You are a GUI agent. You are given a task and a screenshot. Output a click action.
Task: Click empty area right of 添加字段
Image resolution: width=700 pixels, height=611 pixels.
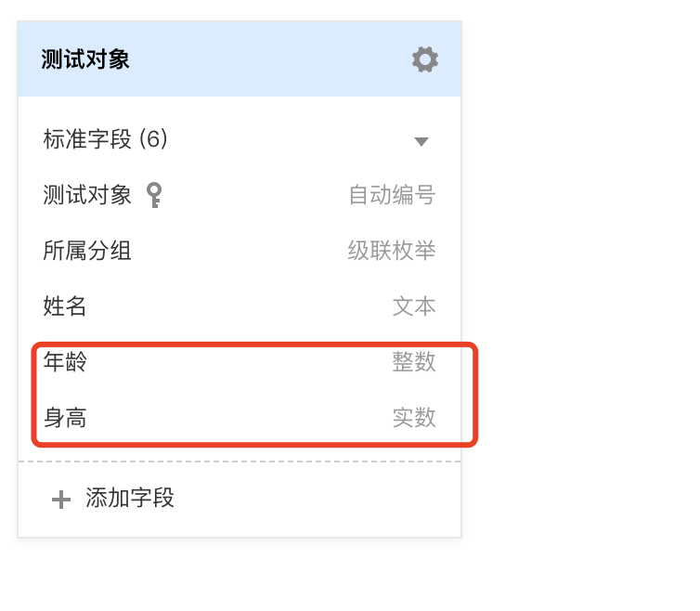tap(317, 499)
